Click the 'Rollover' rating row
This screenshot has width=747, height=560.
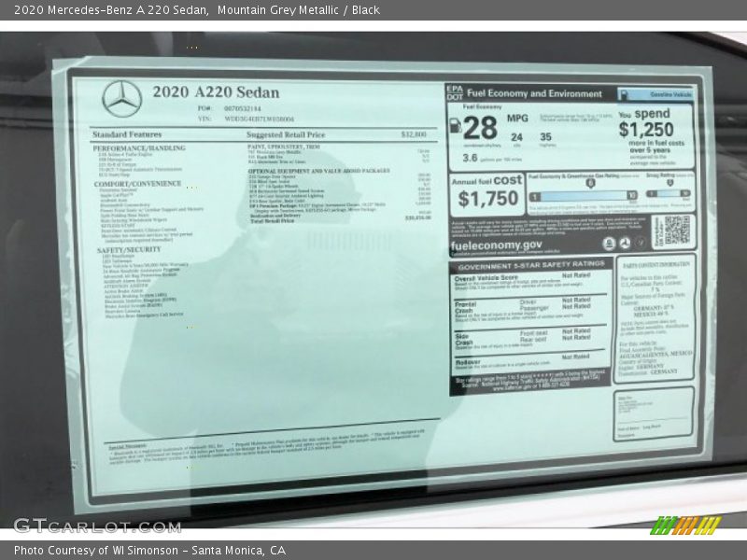530,360
